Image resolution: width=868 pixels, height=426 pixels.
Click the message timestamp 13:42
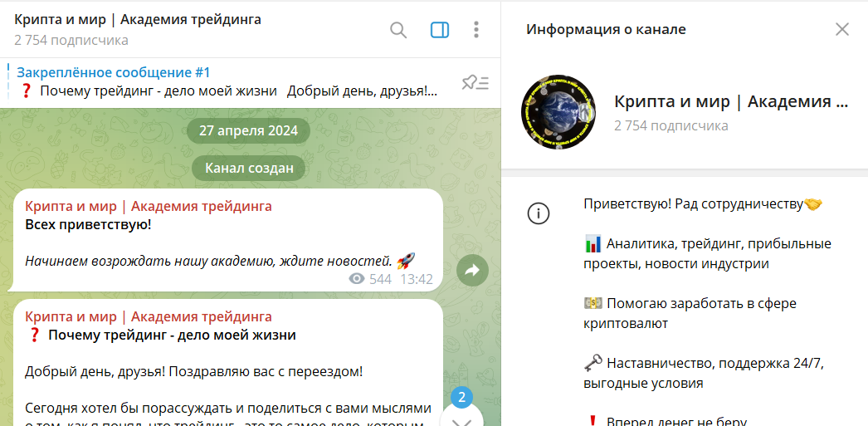417,279
